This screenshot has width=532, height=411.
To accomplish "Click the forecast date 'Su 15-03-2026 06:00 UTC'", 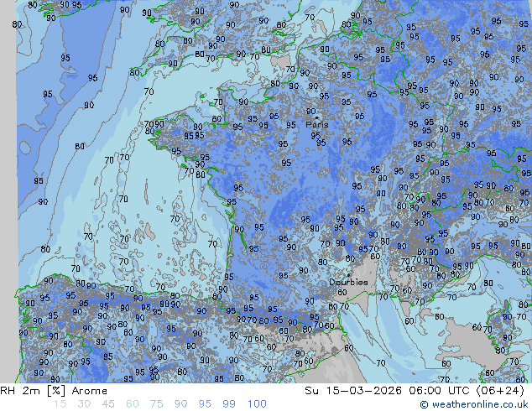I will (x=387, y=391).
